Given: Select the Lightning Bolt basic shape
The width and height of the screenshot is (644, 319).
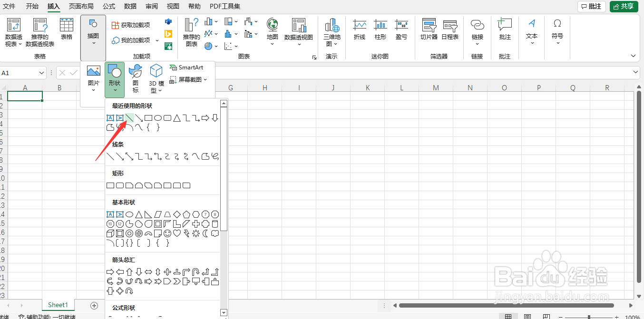Looking at the screenshot, I should [x=186, y=233].
